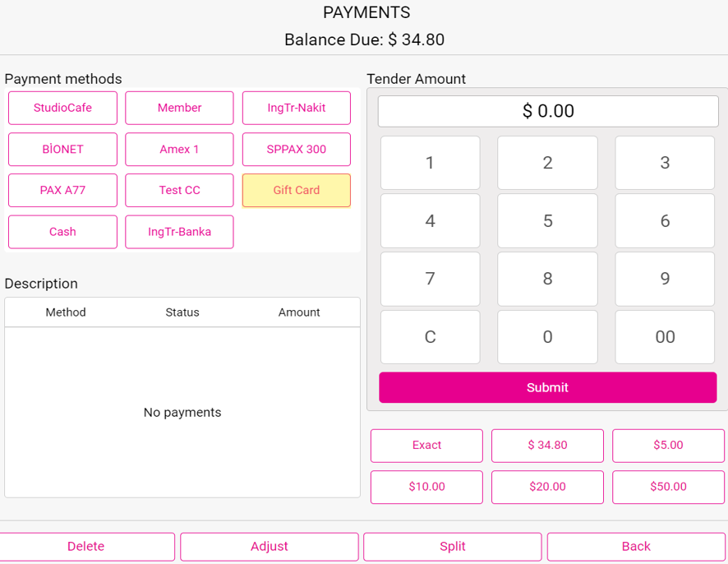
Task: Click the tender amount field
Action: (x=548, y=111)
